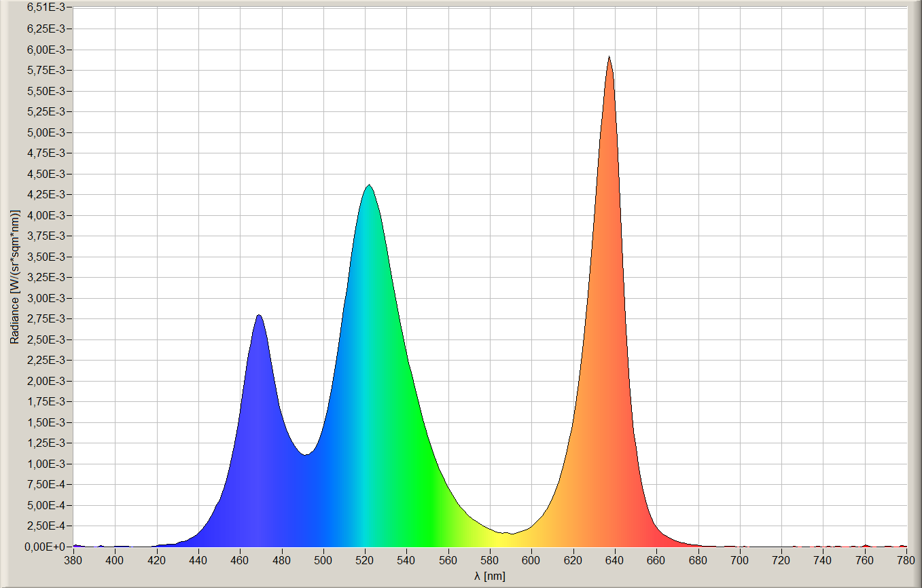Click the 380 x-axis tick label
922x588 pixels.
(x=73, y=560)
